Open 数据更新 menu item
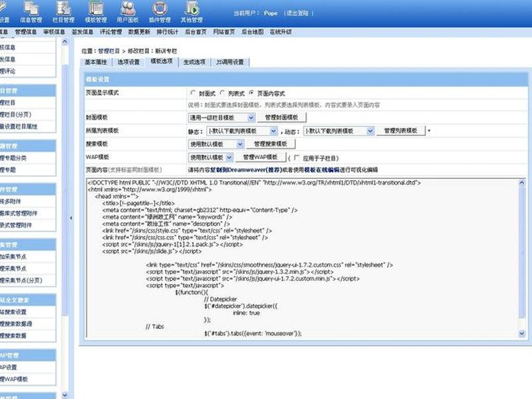The width and height of the screenshot is (532, 399). tap(139, 32)
